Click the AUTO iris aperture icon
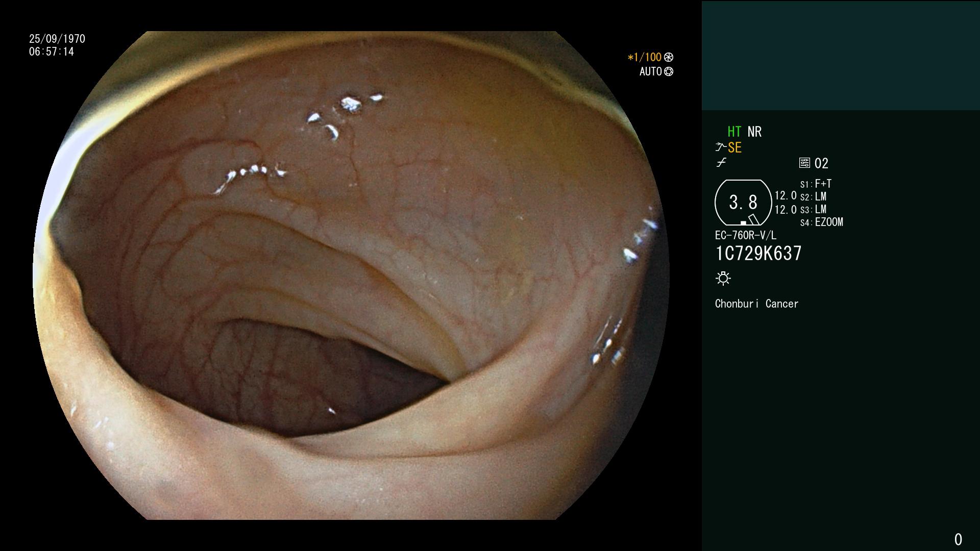 pyautogui.click(x=669, y=71)
